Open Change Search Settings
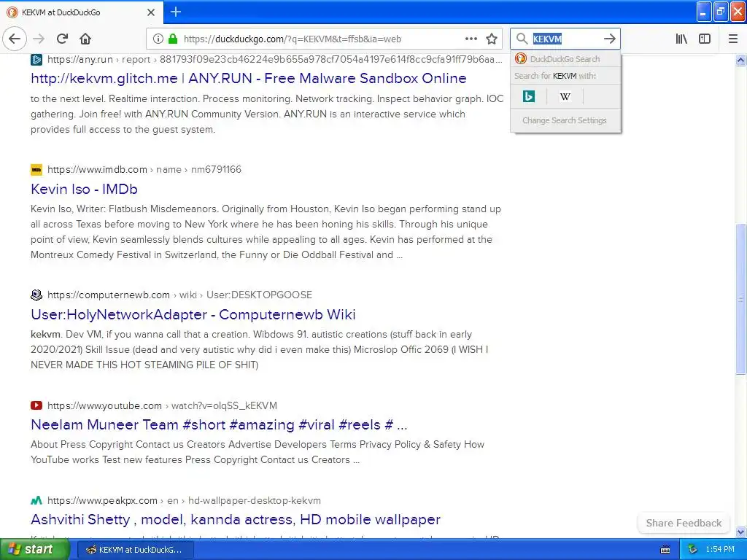 (x=565, y=120)
